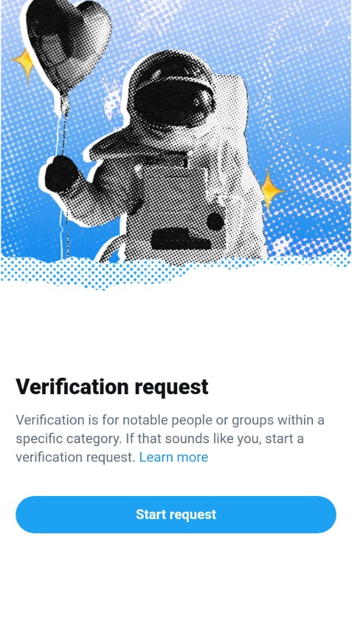Click "start a verification request" sentence text

[160, 448]
